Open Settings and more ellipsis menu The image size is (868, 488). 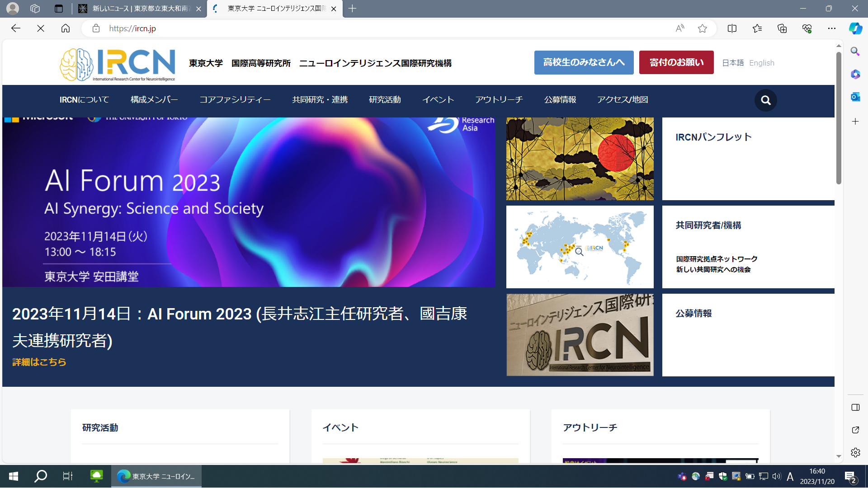832,28
